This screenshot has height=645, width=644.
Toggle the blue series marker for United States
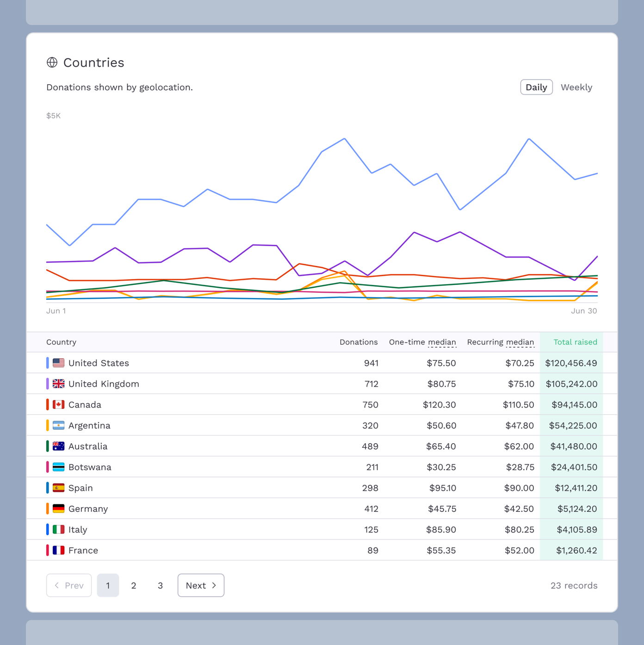tap(47, 363)
